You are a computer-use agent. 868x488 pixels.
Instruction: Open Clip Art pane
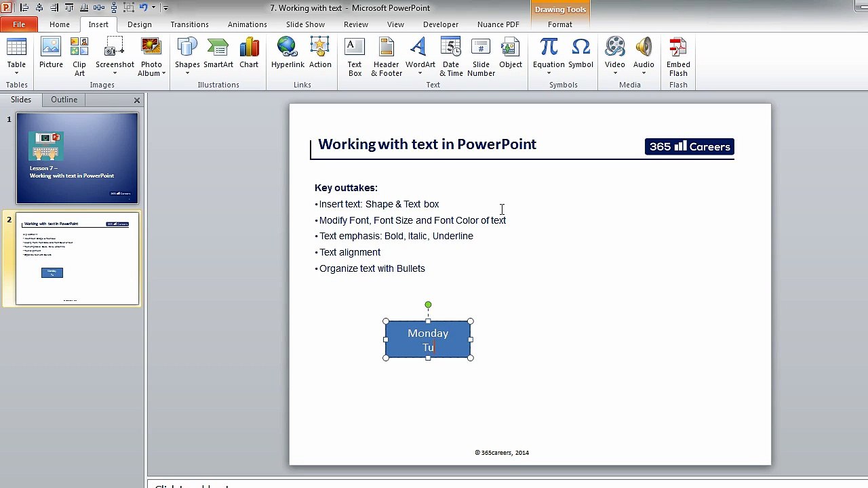tap(79, 58)
